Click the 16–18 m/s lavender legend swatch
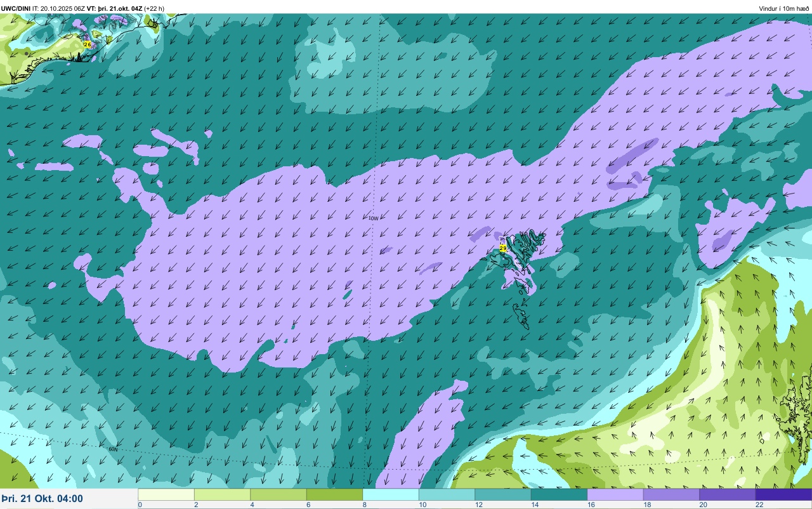Image resolution: width=812 pixels, height=509 pixels. [x=615, y=494]
